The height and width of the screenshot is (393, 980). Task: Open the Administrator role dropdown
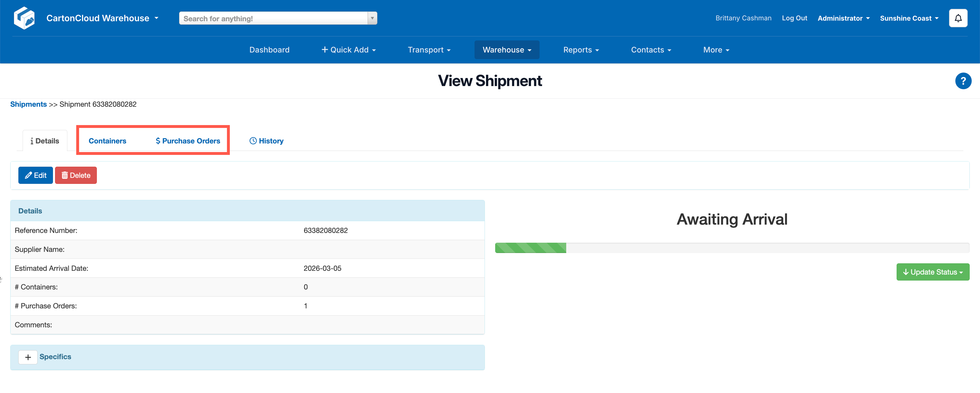(843, 18)
